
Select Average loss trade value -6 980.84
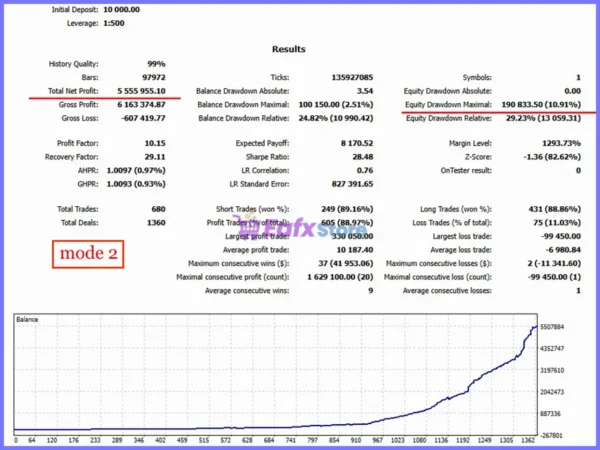pyautogui.click(x=563, y=250)
